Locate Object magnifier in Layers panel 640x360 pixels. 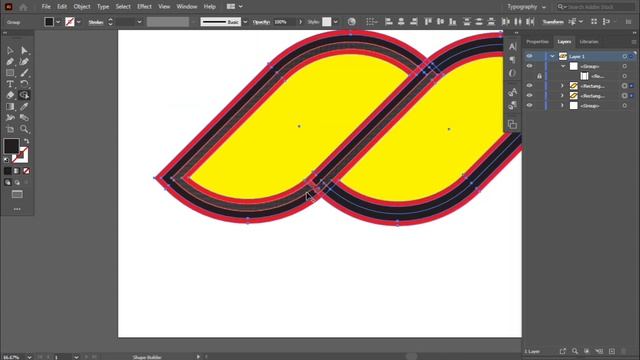pyautogui.click(x=575, y=351)
